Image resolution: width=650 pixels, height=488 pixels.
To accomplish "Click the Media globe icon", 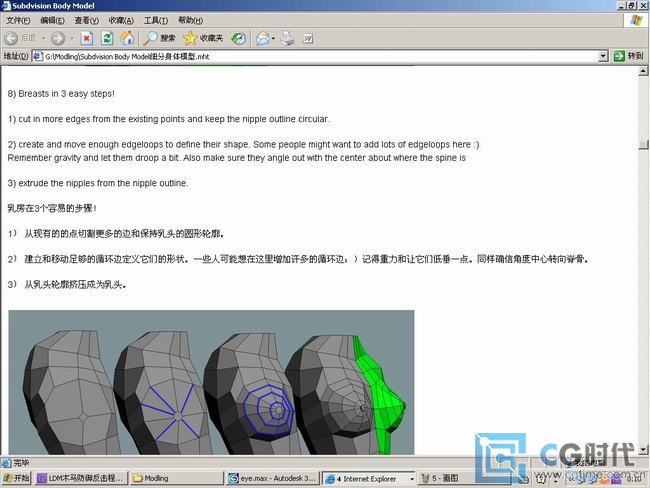I will tap(238, 39).
